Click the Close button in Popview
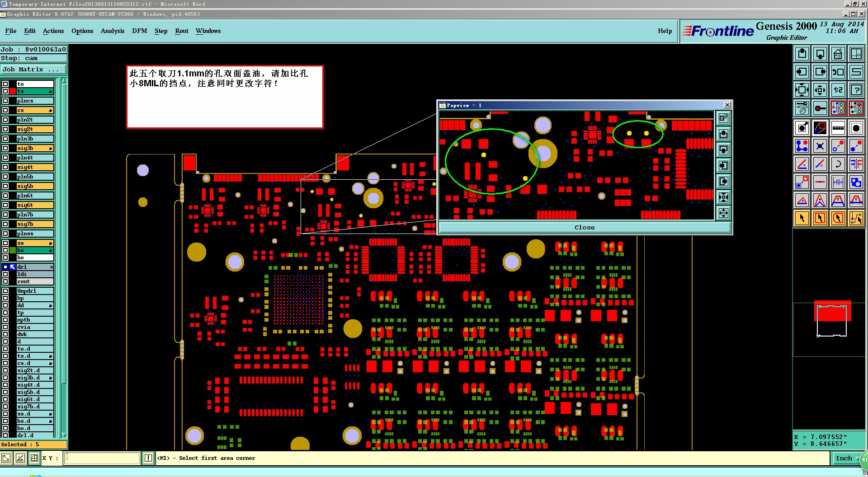This screenshot has width=868, height=477. click(x=585, y=227)
